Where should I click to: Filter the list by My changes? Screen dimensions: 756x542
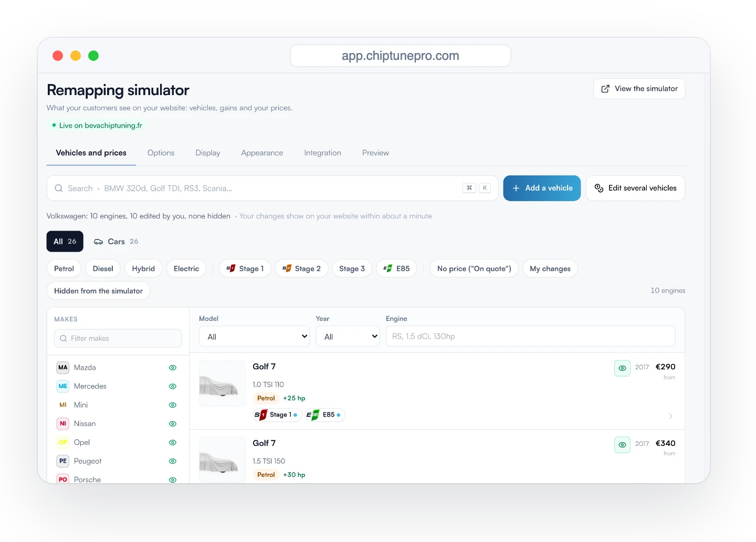[550, 268]
